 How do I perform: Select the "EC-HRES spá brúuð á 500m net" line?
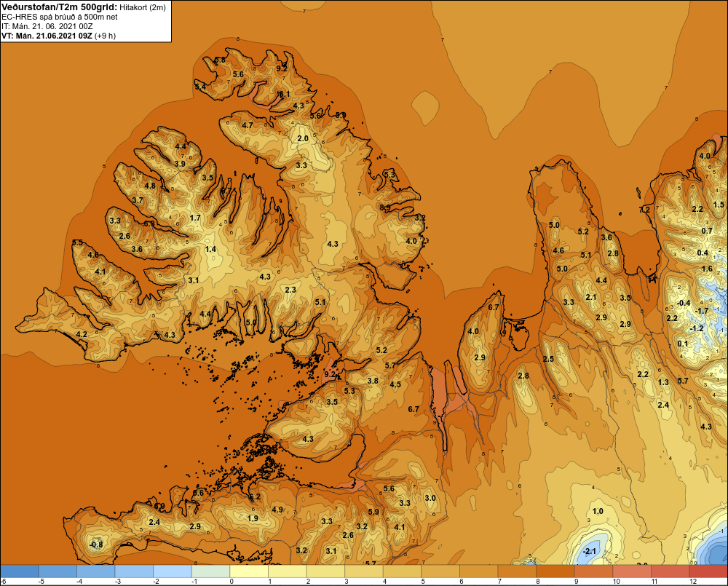coord(60,17)
